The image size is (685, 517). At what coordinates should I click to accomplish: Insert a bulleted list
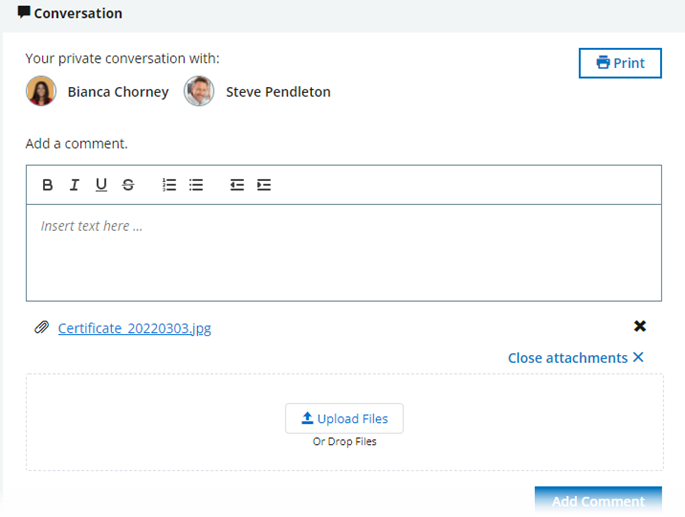click(x=196, y=185)
